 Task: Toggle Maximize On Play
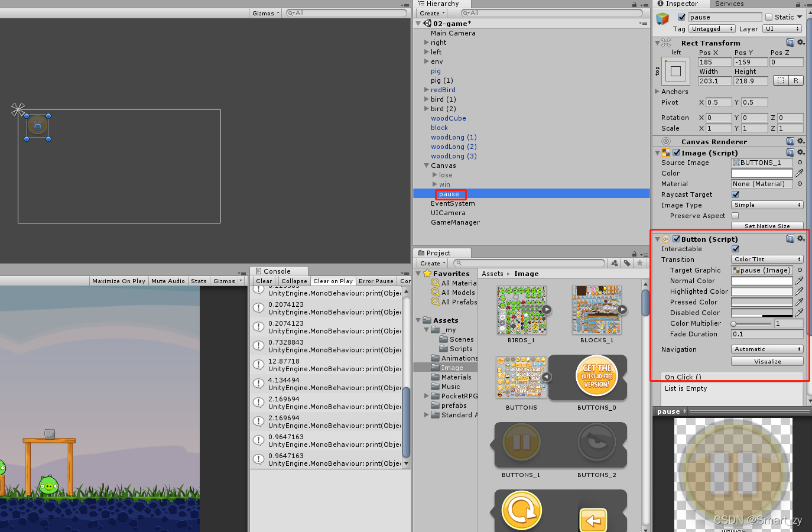(x=119, y=281)
